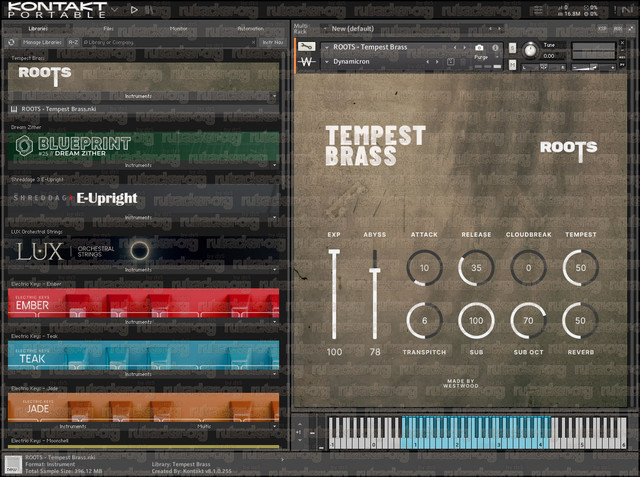The width and height of the screenshot is (640, 477).
Task: Select next instrument with right arrow
Action: pos(464,47)
